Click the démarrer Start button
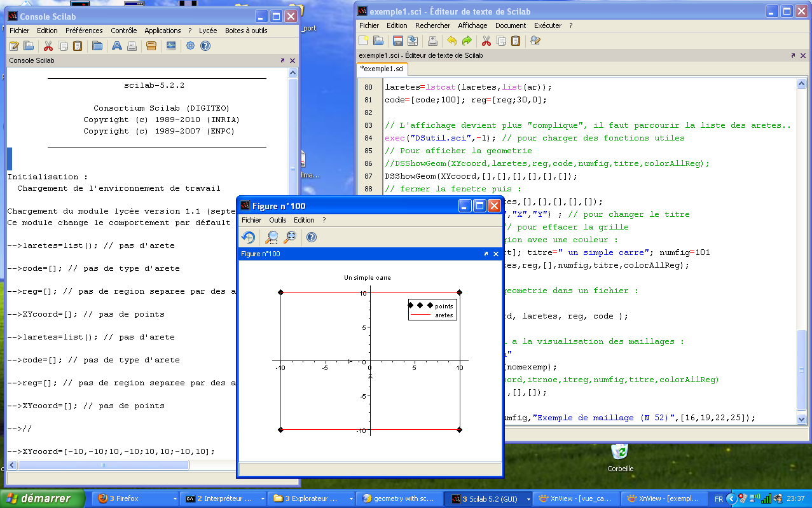 (x=43, y=498)
